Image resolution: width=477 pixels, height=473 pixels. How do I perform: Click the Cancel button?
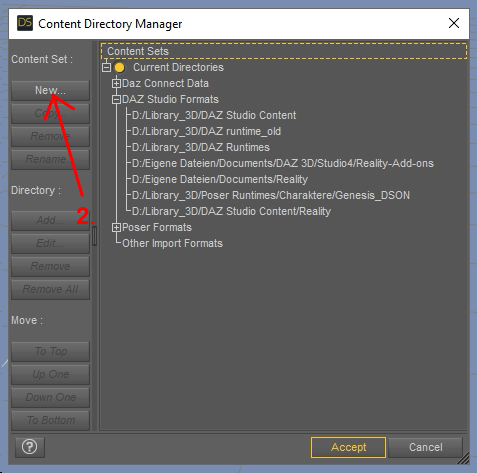(x=426, y=447)
